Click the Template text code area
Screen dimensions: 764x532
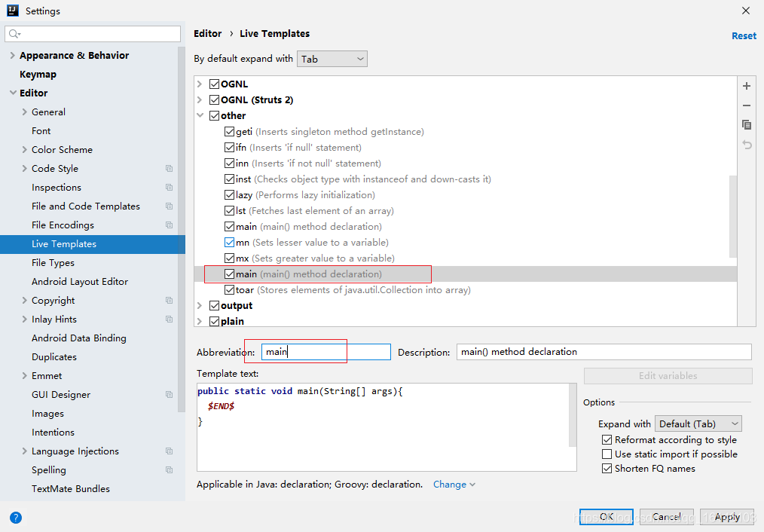[x=383, y=427]
